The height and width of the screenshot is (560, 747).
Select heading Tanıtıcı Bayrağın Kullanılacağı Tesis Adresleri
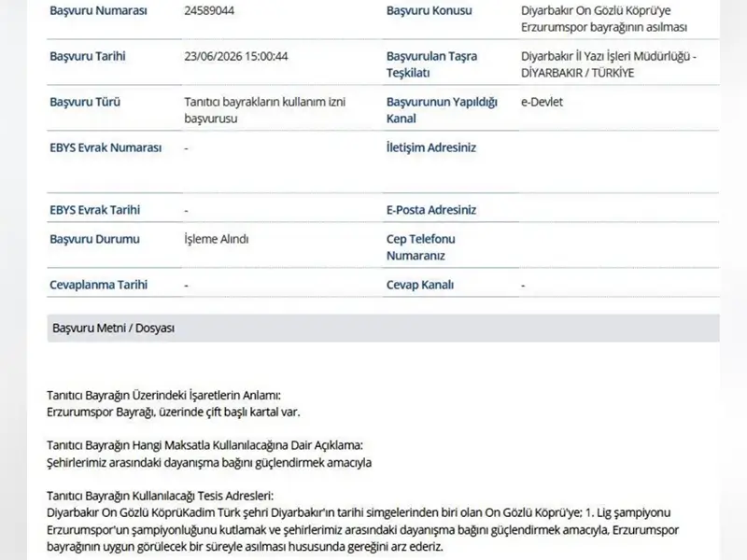pos(160,496)
